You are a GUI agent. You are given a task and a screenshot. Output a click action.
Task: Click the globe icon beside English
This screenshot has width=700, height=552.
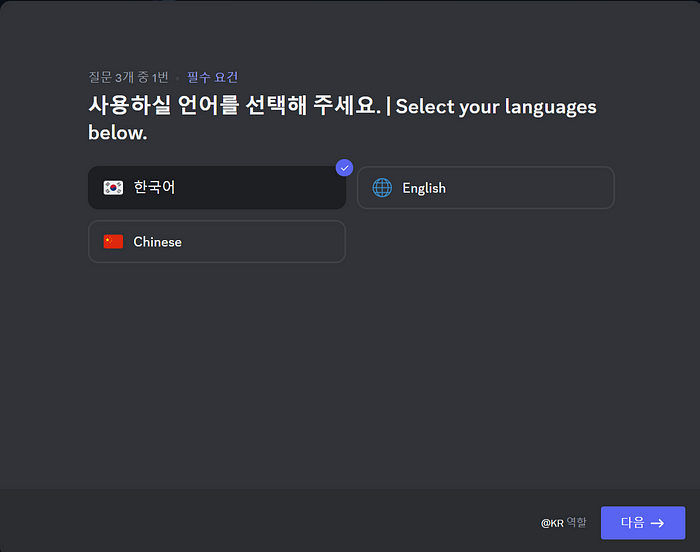(x=382, y=188)
